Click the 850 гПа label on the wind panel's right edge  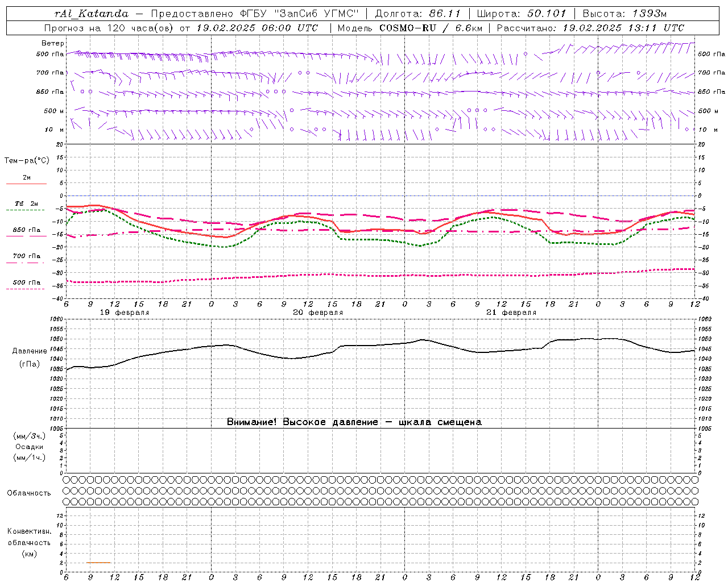point(712,92)
